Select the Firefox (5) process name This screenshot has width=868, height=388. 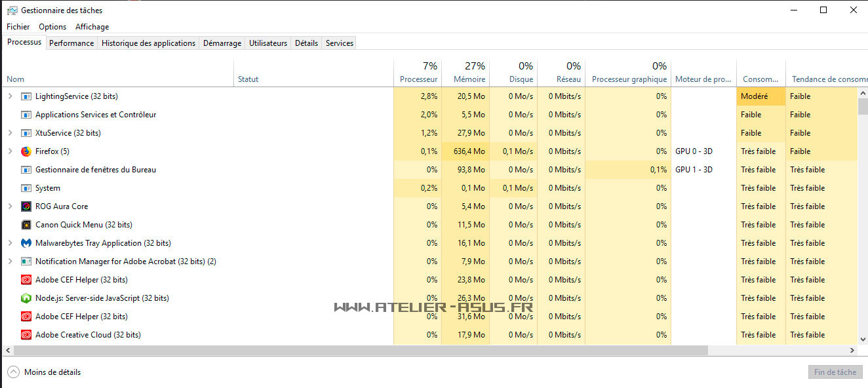tap(52, 151)
